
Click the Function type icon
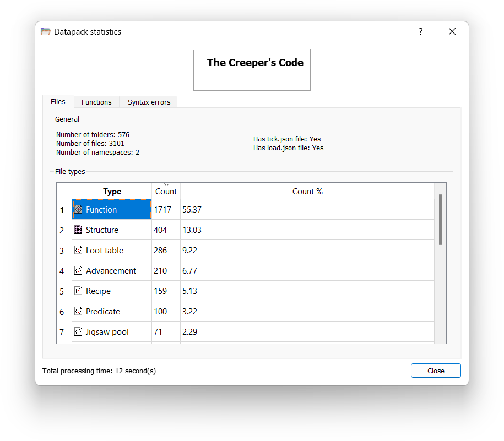click(x=78, y=209)
